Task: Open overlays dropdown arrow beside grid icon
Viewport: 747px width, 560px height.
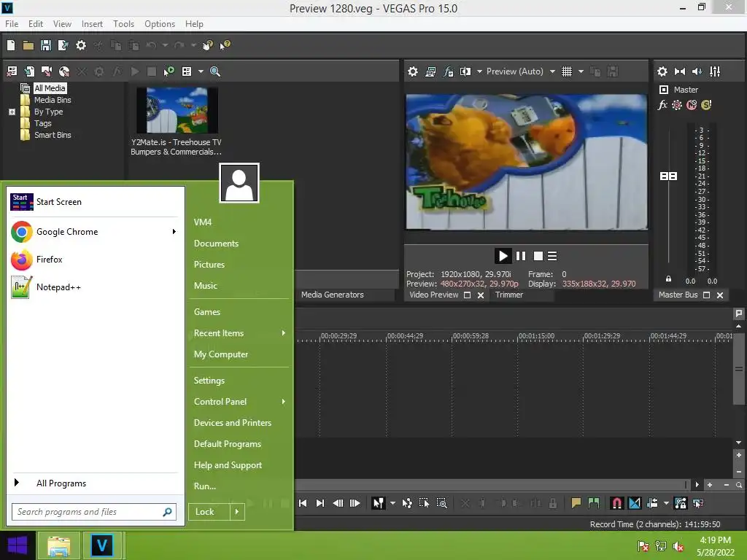Action: pos(581,71)
